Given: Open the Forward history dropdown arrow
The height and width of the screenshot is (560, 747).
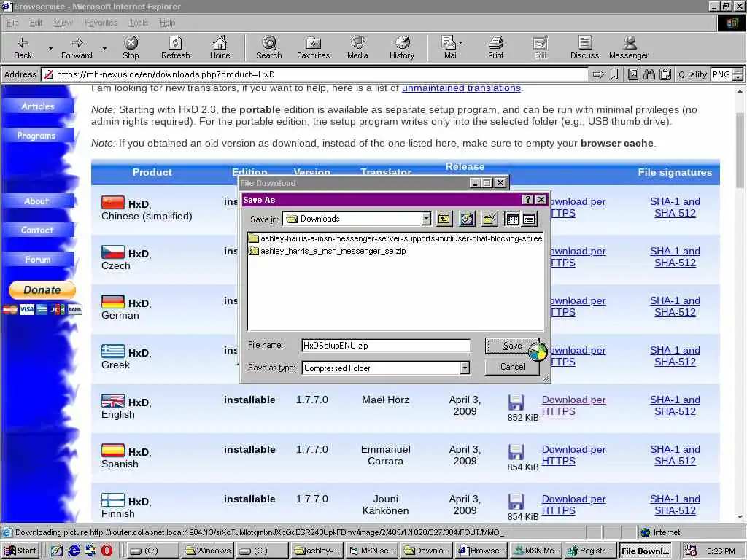Looking at the screenshot, I should coord(104,48).
